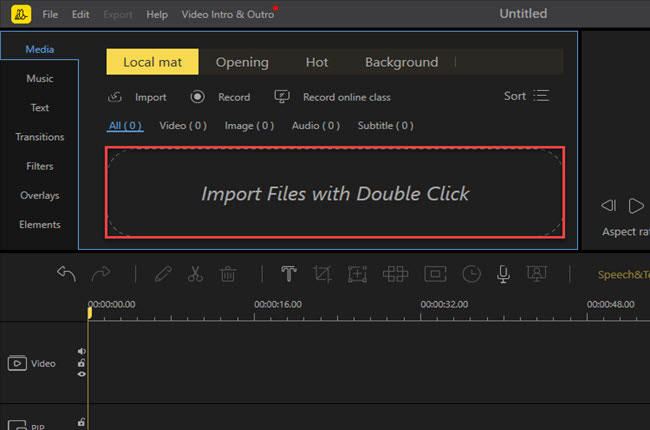
Task: Choose the Crop tool icon
Action: pos(322,274)
